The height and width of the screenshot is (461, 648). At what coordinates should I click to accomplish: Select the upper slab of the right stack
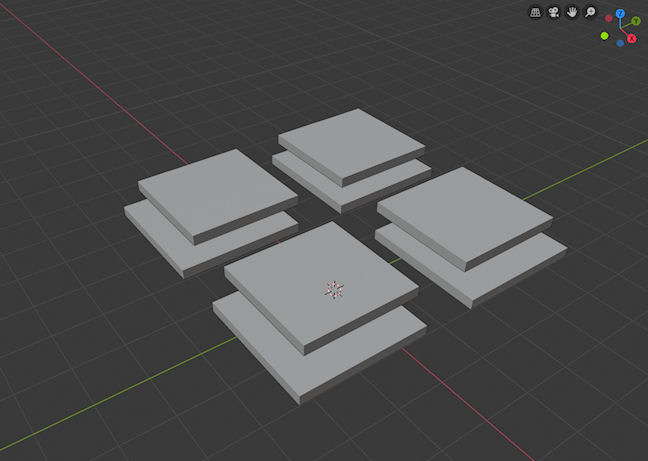coord(463,216)
